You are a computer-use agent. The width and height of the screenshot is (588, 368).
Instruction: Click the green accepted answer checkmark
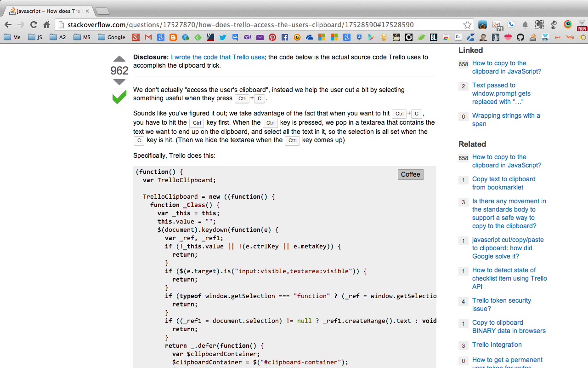coord(119,97)
